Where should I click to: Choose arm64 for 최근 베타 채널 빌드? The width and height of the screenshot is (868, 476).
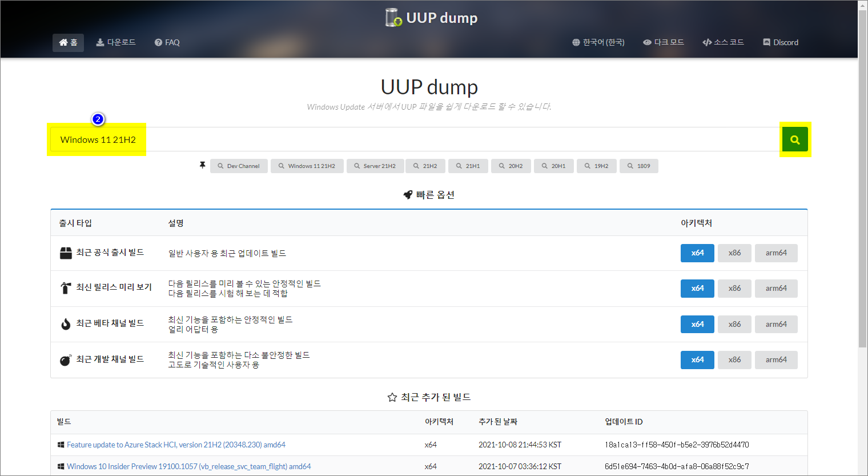[x=776, y=325]
